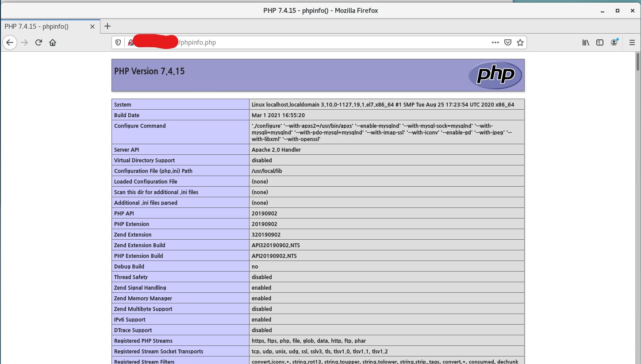
Task: Click the Build Date value Mar 1 2021
Action: (278, 115)
